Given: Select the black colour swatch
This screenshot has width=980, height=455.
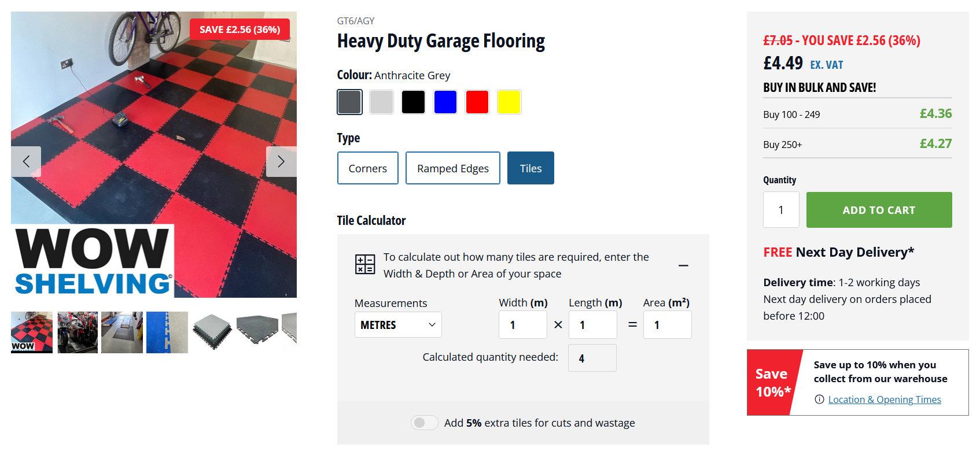Looking at the screenshot, I should coord(413,101).
